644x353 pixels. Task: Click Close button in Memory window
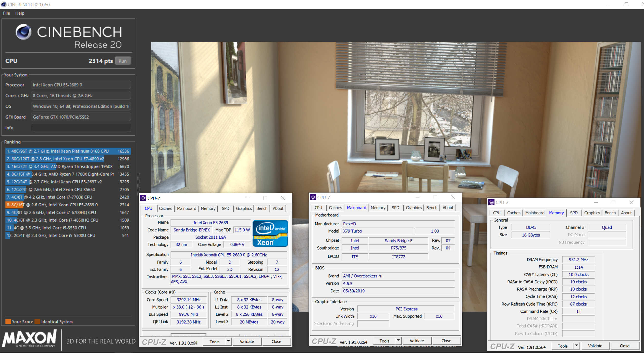pos(625,346)
